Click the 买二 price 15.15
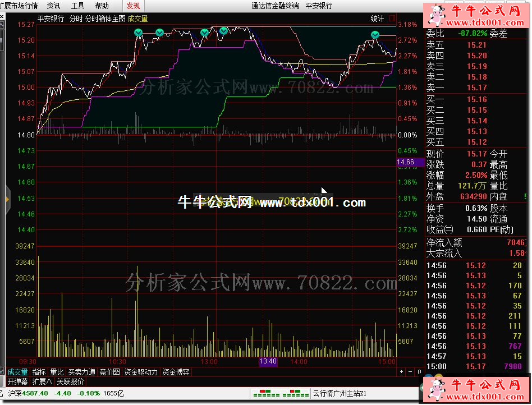Image resolution: width=532 pixels, height=405 pixels. point(476,111)
